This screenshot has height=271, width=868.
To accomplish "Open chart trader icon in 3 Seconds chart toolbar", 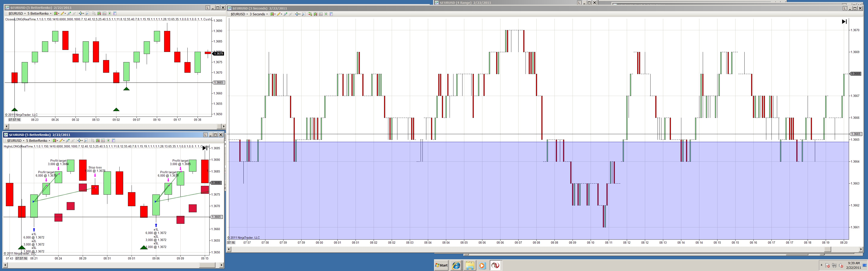I will point(310,14).
